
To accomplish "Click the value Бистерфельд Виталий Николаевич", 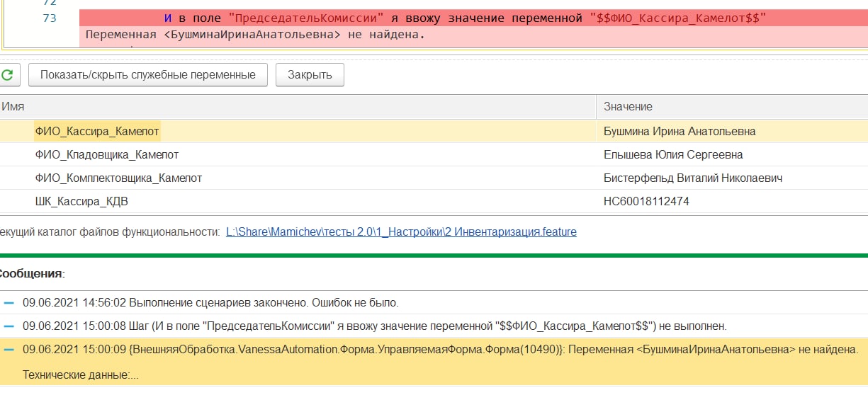I will [692, 178].
